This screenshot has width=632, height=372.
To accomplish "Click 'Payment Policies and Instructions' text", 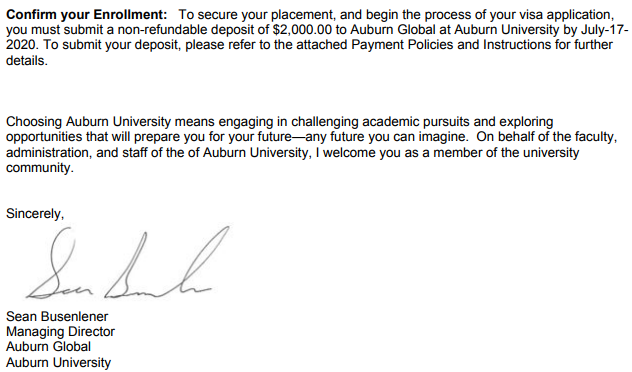I will tap(451, 45).
